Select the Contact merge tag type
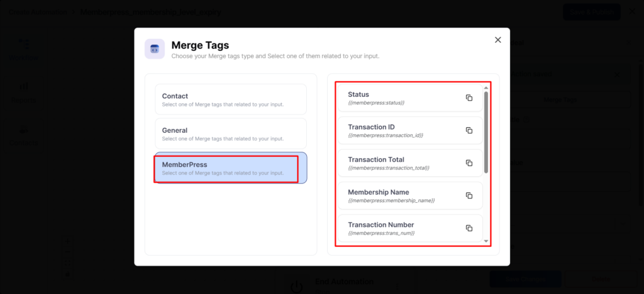Image resolution: width=644 pixels, height=294 pixels. pos(231,99)
